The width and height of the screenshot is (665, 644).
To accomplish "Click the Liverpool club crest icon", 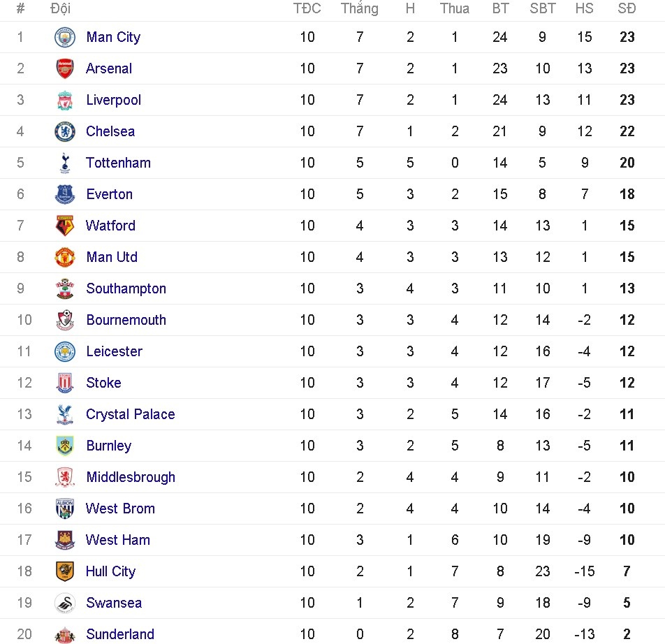I will pos(65,100).
